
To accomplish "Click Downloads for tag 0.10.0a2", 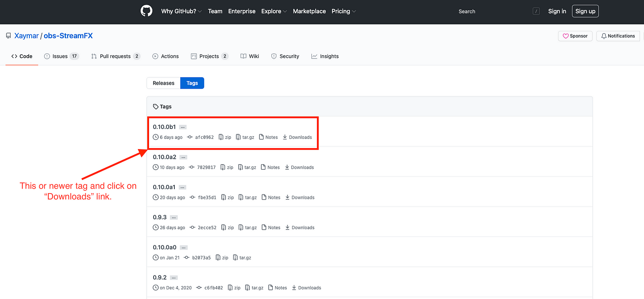I will pos(299,167).
